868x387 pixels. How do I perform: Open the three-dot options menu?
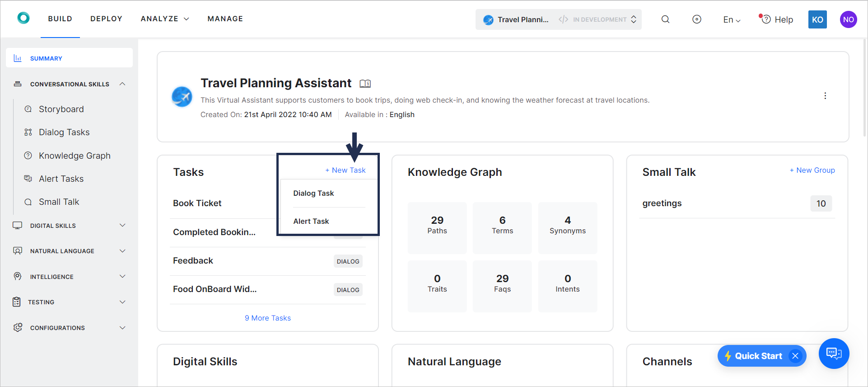[825, 96]
